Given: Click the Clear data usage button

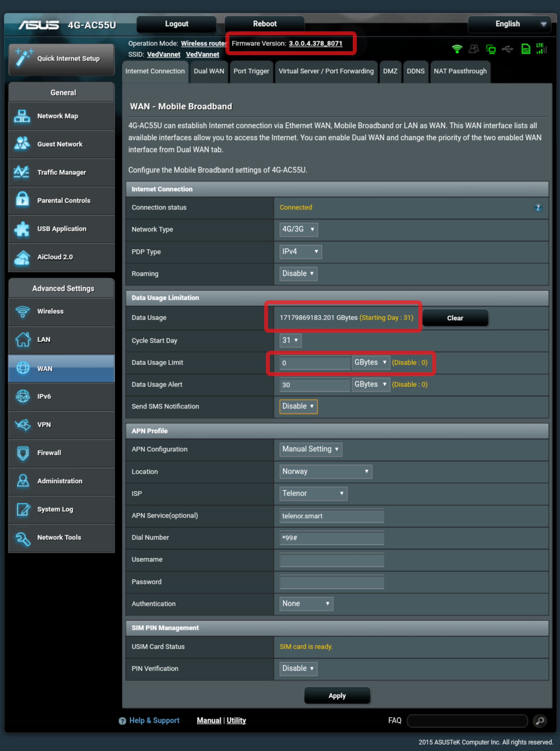Looking at the screenshot, I should (x=458, y=318).
